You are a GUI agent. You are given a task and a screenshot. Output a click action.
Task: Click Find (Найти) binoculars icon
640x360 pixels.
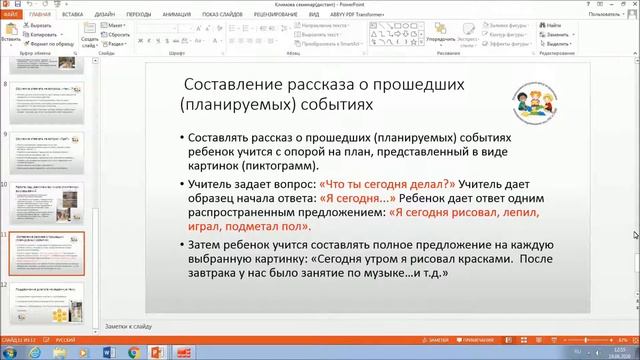click(542, 25)
